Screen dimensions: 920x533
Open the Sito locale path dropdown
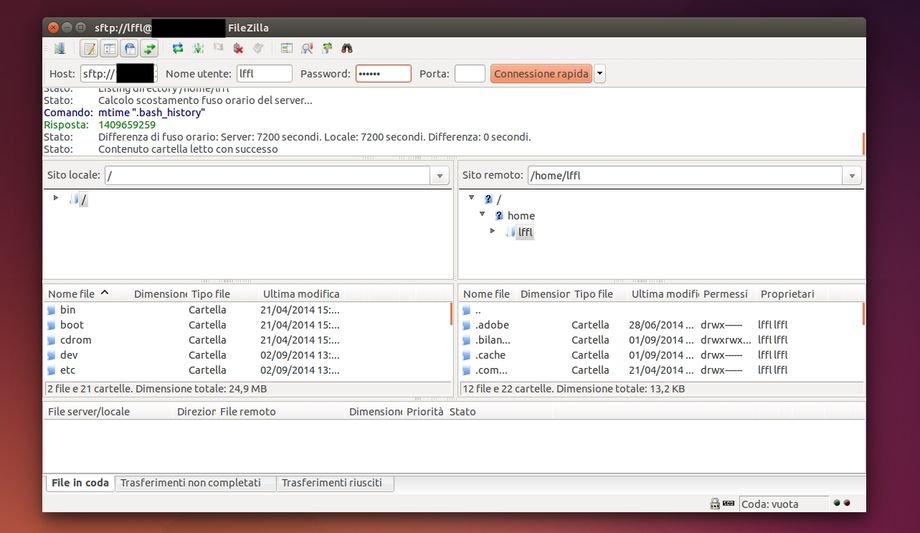[440, 176]
